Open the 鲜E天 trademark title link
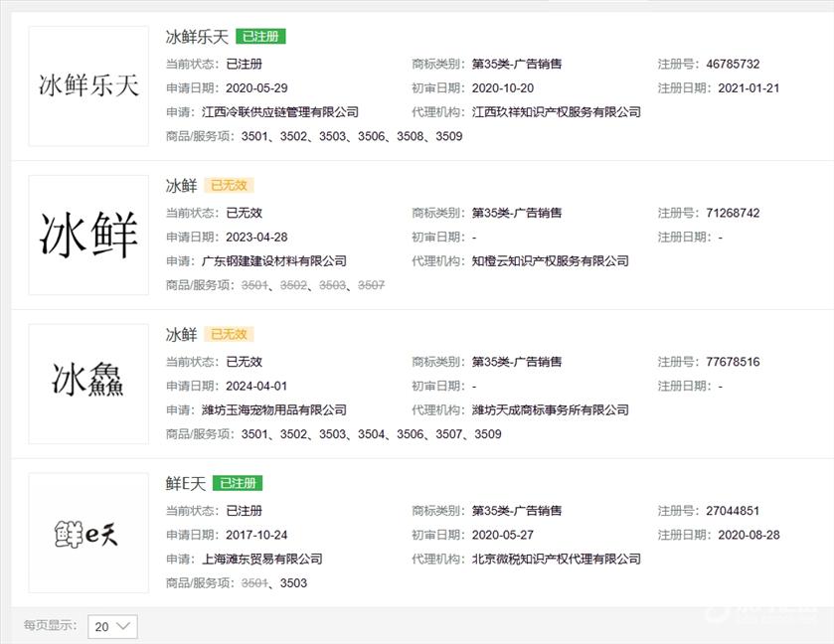The image size is (834, 644). [185, 484]
